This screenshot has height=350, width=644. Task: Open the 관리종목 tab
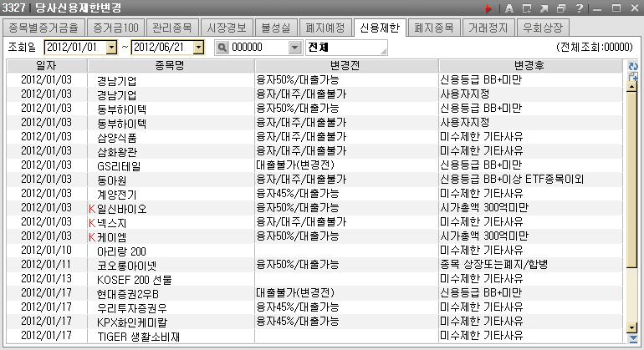click(x=172, y=28)
